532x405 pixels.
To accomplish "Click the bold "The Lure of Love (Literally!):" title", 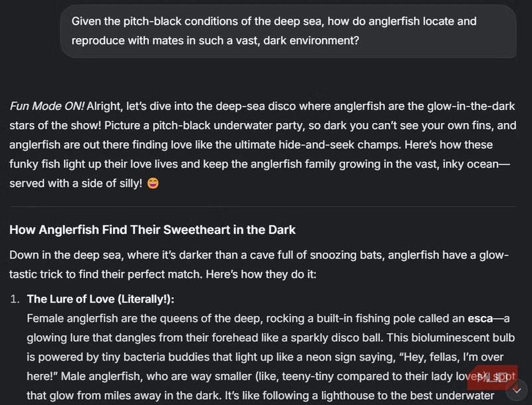I will click(104, 299).
